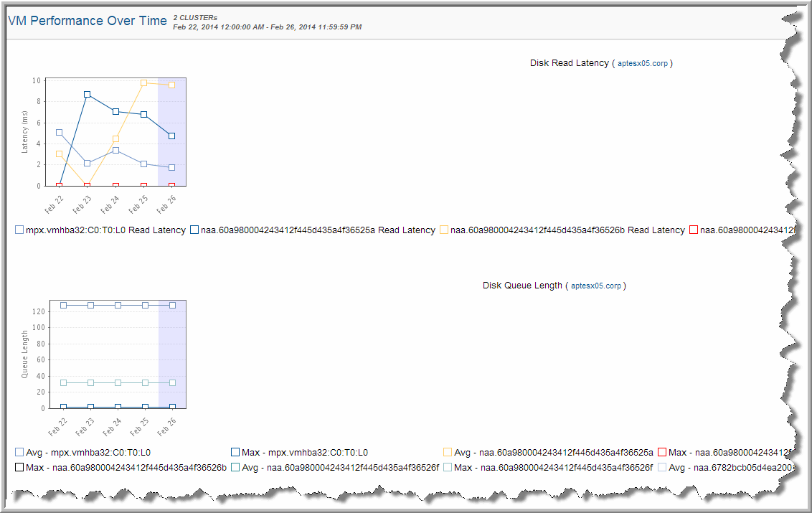Click the Feb 23 point on the 32 queue line
Viewport: 812px width, 513px height.
pos(90,382)
